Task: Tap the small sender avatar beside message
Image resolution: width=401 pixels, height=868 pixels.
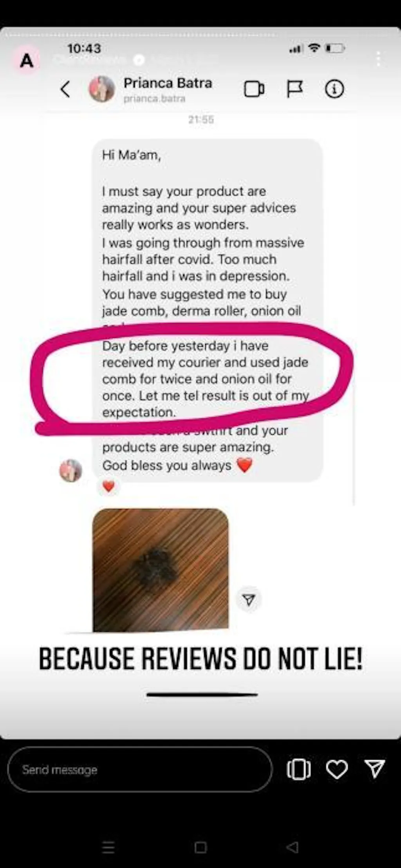Action: pyautogui.click(x=71, y=470)
